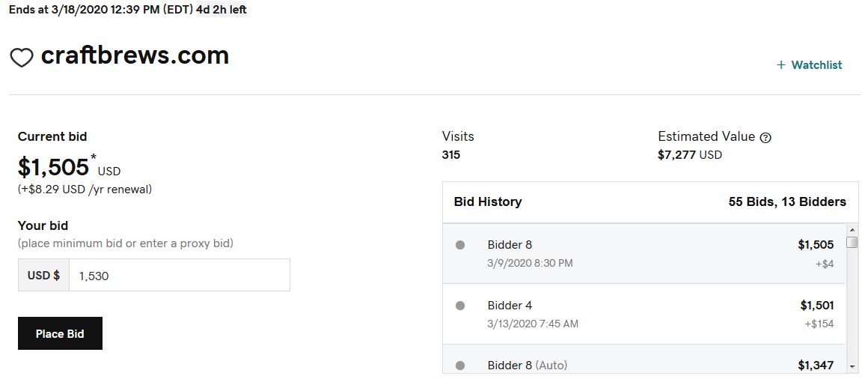
Task: Click the plus Watchlist link
Action: click(x=810, y=65)
